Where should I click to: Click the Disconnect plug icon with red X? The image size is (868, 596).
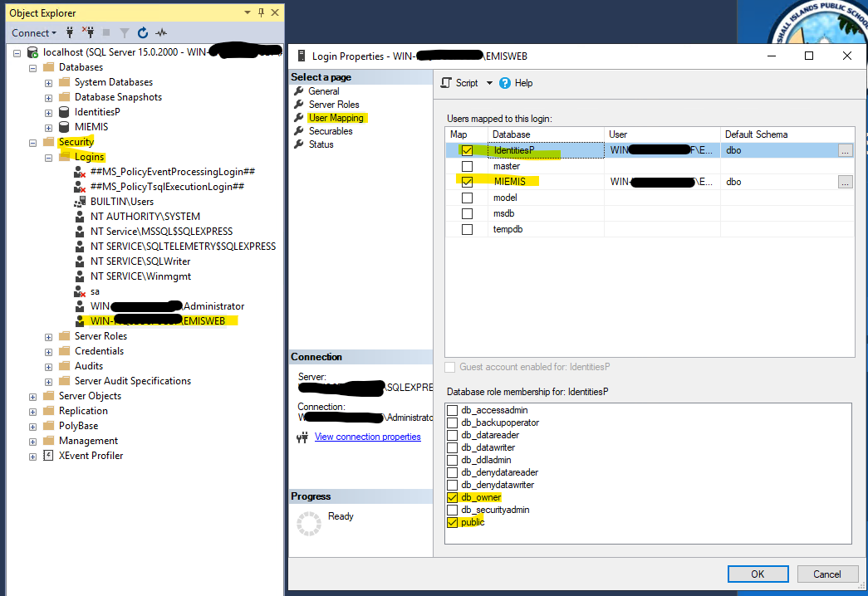[x=88, y=33]
